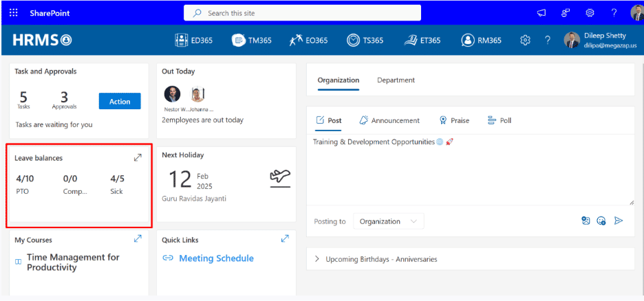Click the Search this site field
This screenshot has height=301, width=644.
[303, 13]
